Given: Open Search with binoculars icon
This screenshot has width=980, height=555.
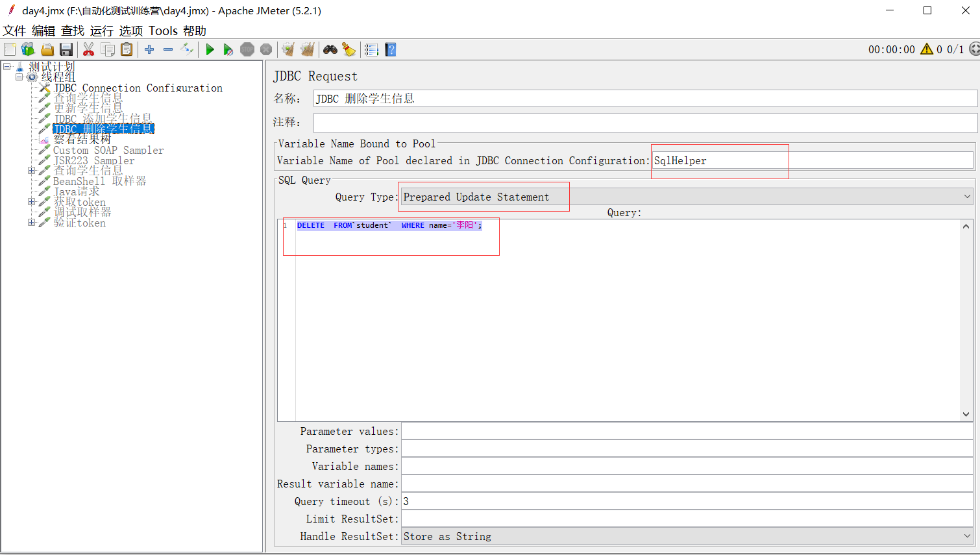Looking at the screenshot, I should (x=330, y=49).
